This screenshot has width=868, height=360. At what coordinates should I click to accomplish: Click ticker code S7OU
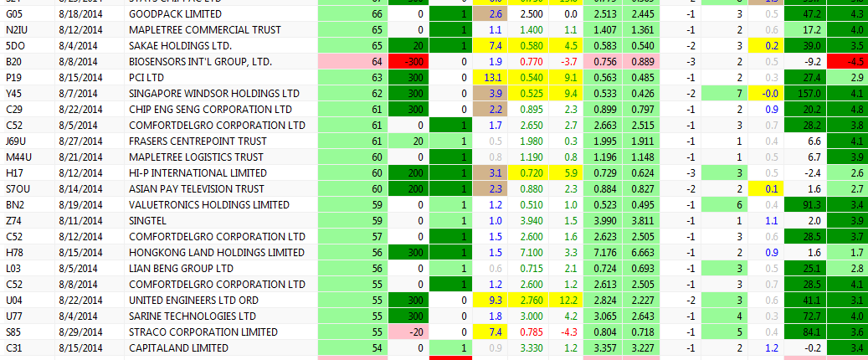[17, 189]
